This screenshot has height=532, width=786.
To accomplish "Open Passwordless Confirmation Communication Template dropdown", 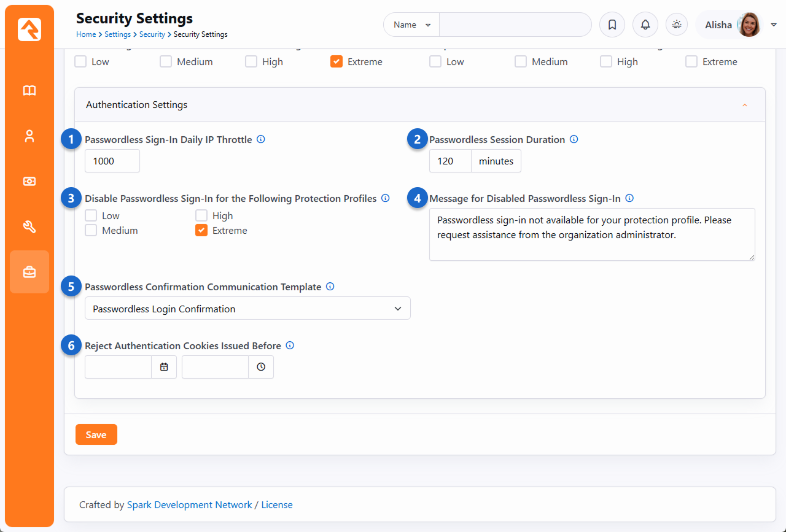I will tap(247, 309).
